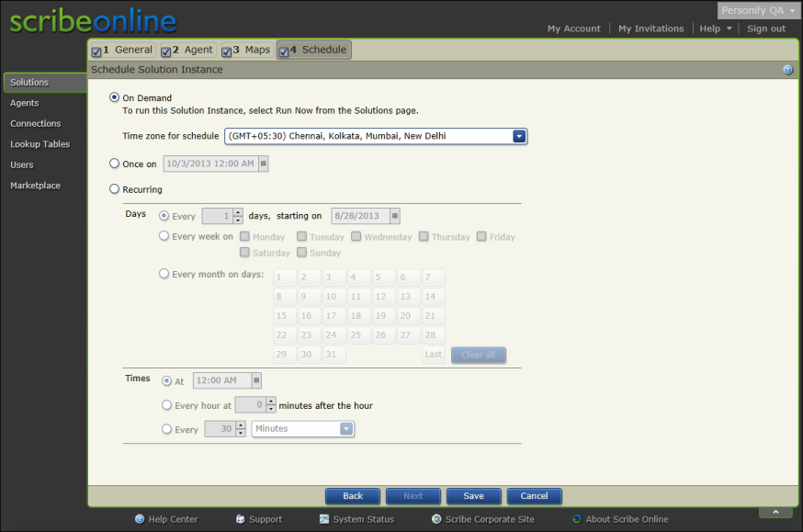Image resolution: width=803 pixels, height=532 pixels.
Task: Click the scribeonline logo
Action: click(x=93, y=20)
